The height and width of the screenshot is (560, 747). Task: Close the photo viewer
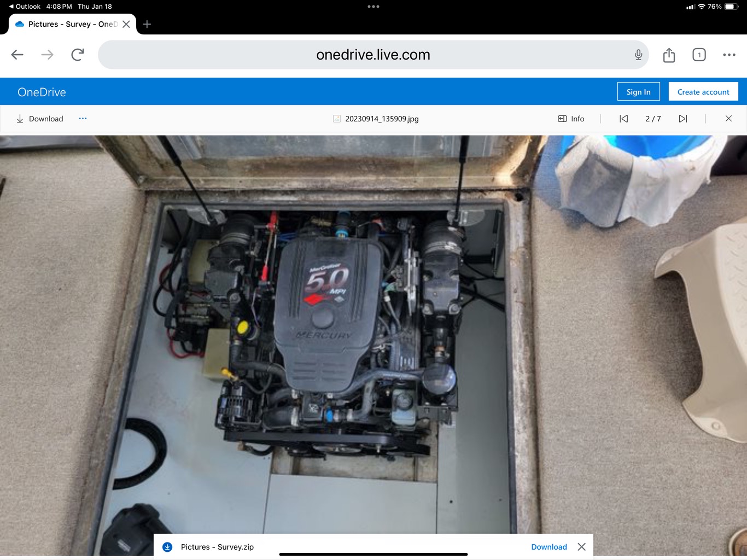[x=728, y=119]
